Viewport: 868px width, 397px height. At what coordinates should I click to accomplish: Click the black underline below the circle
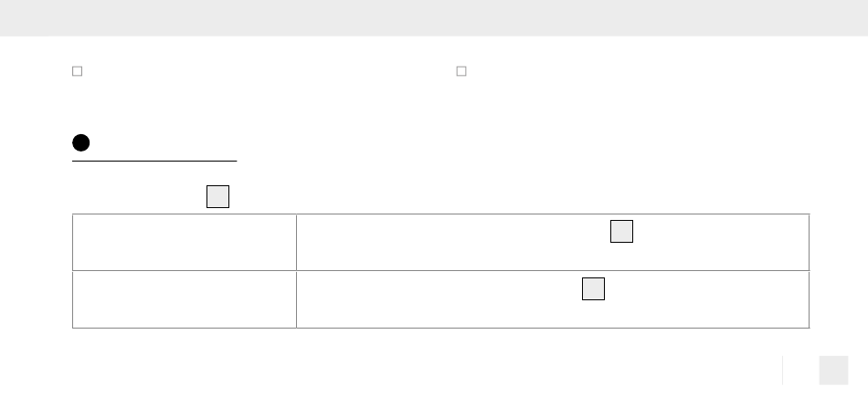154,161
